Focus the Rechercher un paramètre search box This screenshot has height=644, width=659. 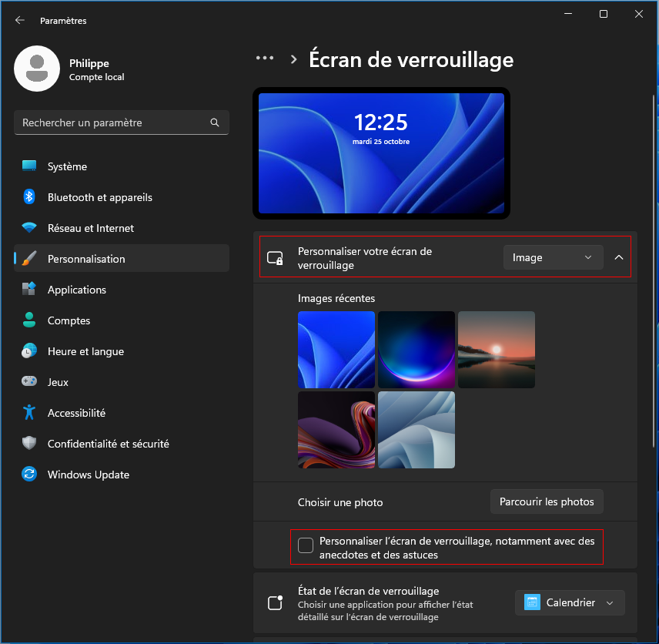tap(122, 122)
